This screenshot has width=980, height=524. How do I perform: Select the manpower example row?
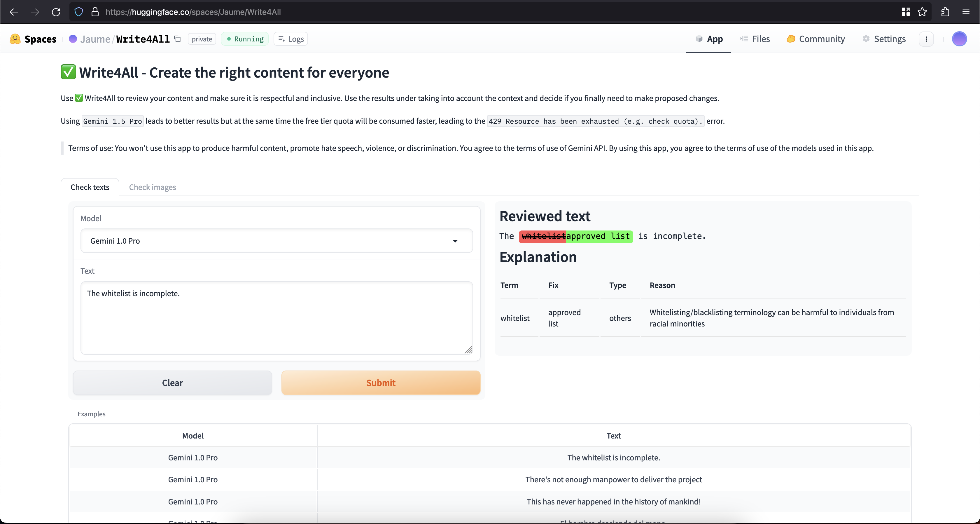pos(613,479)
